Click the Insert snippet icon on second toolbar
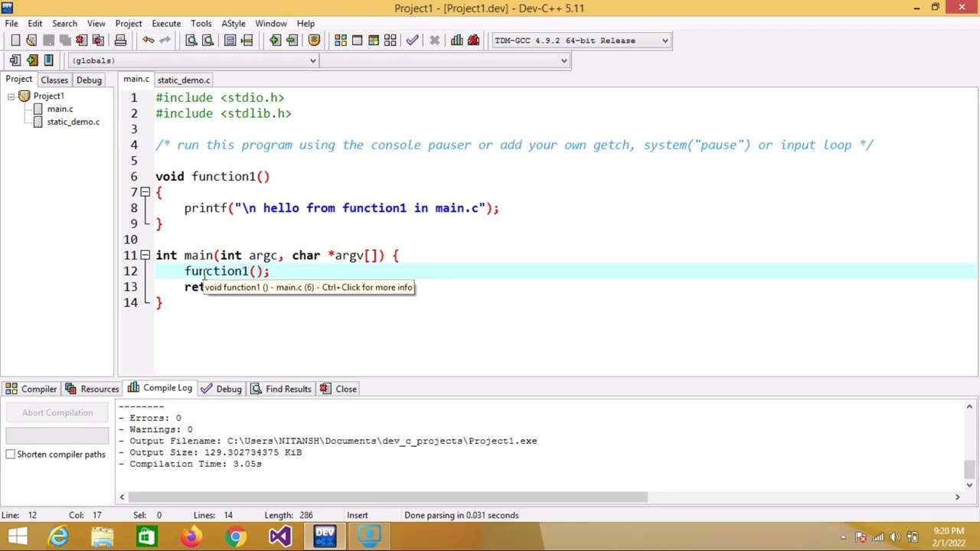 [15, 60]
